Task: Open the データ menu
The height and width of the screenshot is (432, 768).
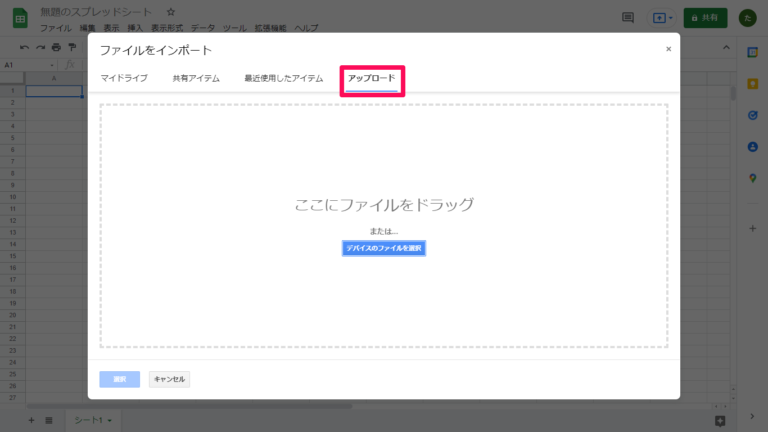Action: coord(203,28)
